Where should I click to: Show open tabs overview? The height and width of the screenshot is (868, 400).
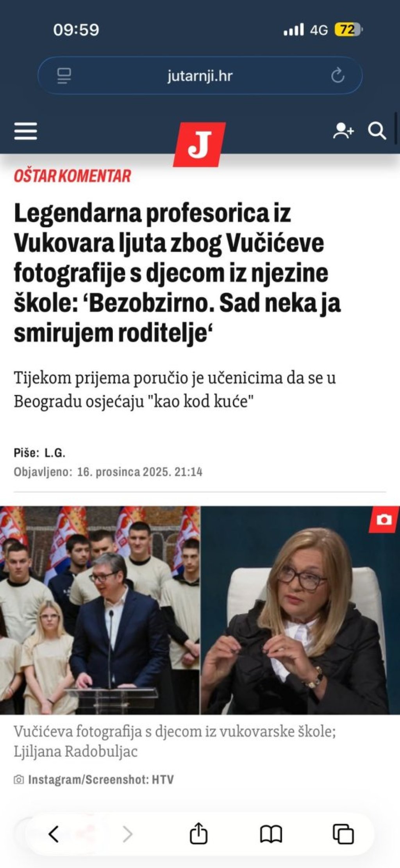click(x=343, y=834)
